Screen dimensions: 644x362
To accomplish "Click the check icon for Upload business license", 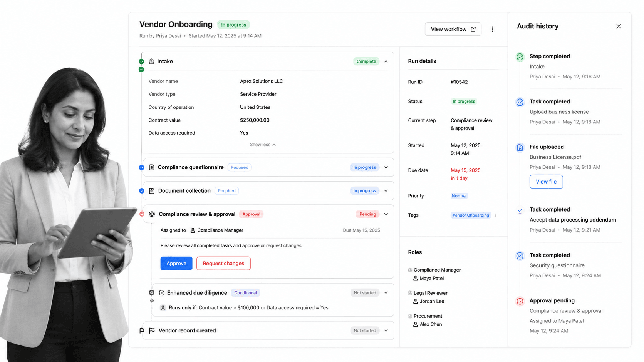I will [x=520, y=102].
